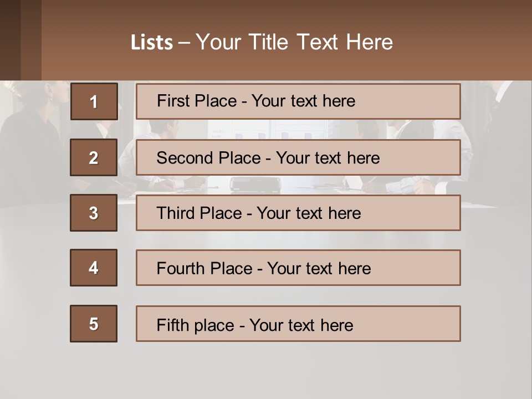The height and width of the screenshot is (399, 532).
Task: Click the Fifth place text bar
Action: coord(298,324)
